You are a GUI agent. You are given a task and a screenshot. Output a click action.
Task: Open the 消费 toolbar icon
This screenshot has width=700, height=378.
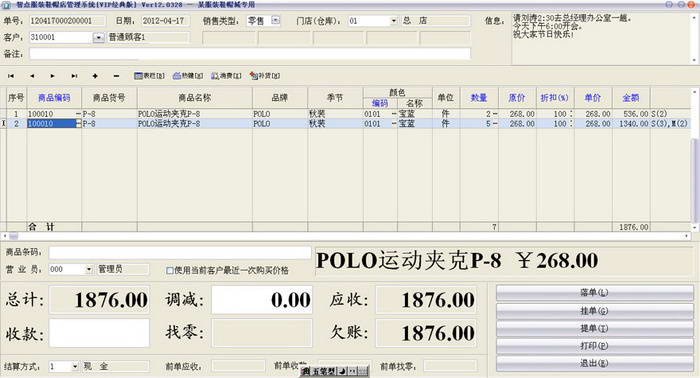tap(226, 76)
